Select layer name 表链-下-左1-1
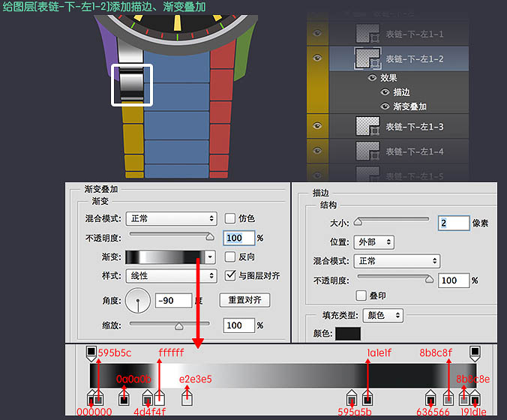Screen dimensions: 507x420 coord(415,34)
